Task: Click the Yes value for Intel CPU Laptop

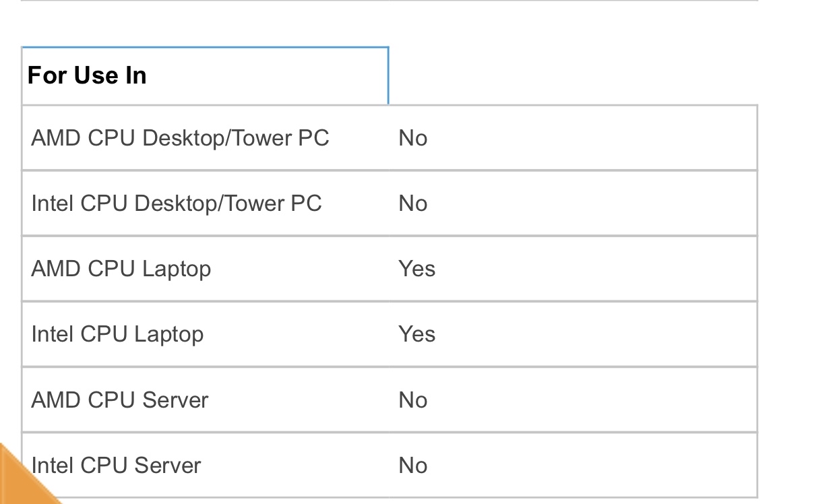Action: coord(416,334)
